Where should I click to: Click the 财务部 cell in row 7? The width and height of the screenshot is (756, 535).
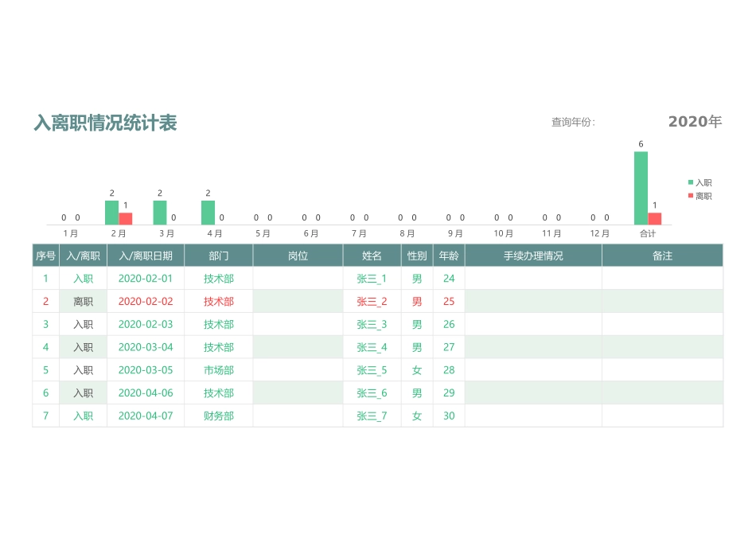click(x=219, y=416)
